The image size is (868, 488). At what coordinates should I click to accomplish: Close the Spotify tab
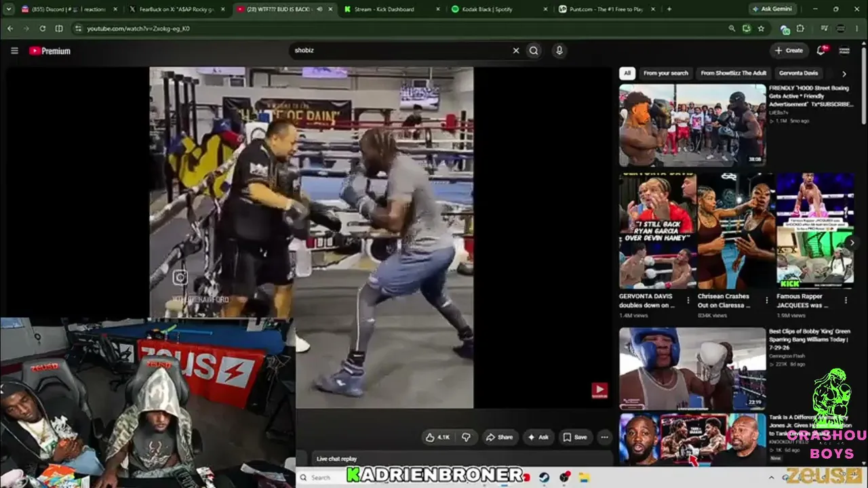point(545,9)
